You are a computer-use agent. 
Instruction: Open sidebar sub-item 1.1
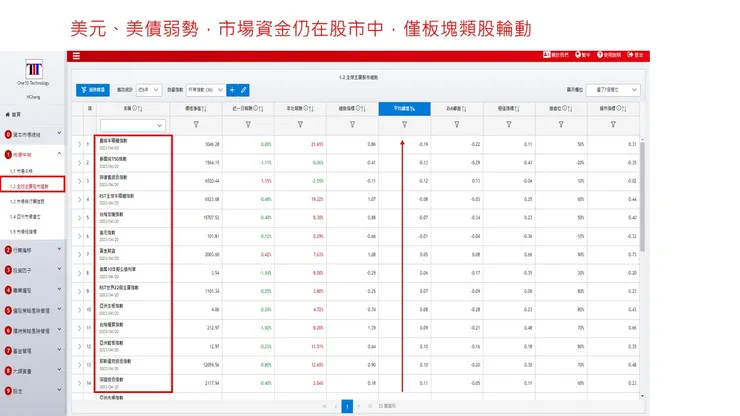point(21,171)
